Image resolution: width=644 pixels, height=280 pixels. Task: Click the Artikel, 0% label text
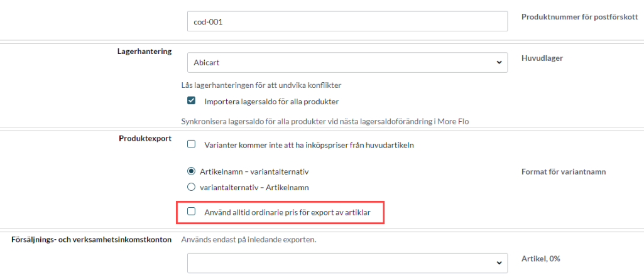coord(540,259)
